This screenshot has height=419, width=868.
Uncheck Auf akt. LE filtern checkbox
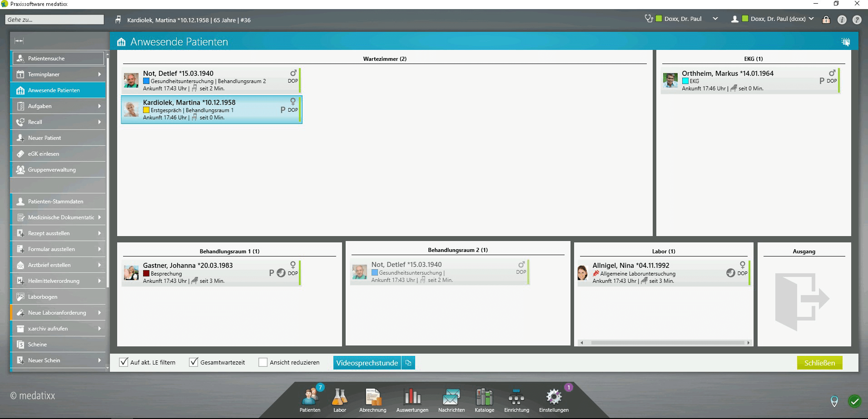pos(123,362)
